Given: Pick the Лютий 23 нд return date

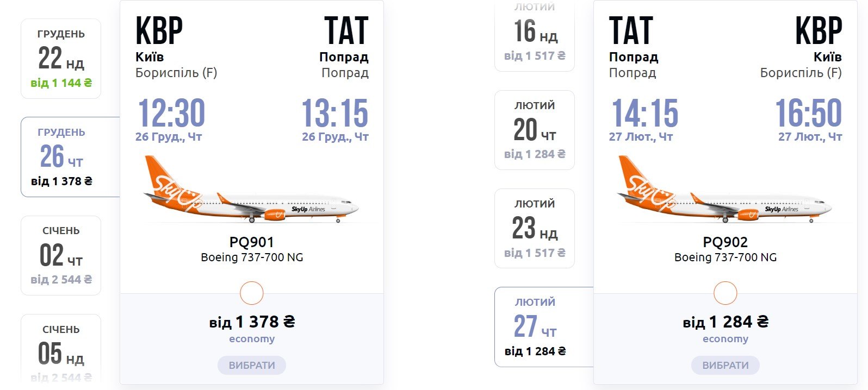Looking at the screenshot, I should 535,228.
